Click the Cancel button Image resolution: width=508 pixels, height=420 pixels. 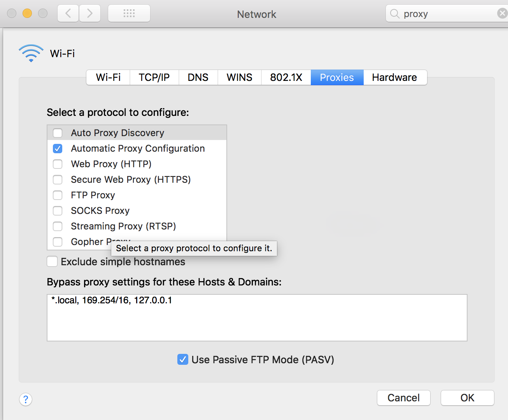click(x=403, y=398)
